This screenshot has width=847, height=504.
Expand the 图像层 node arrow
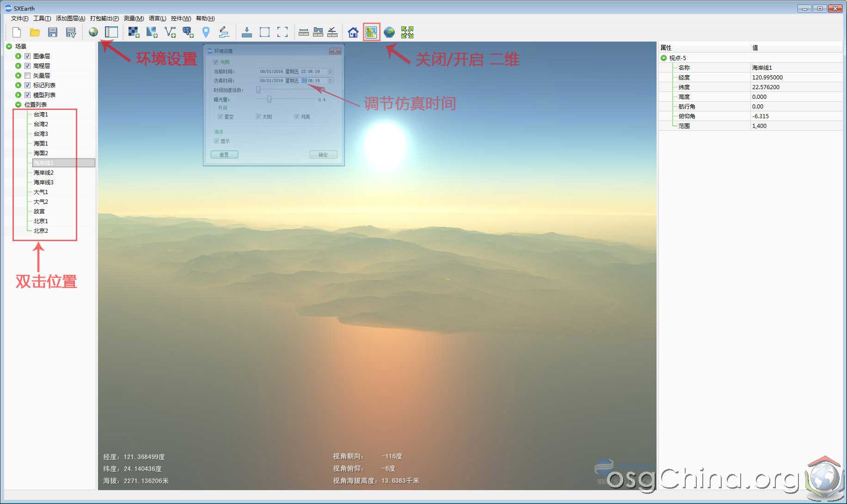(x=18, y=56)
